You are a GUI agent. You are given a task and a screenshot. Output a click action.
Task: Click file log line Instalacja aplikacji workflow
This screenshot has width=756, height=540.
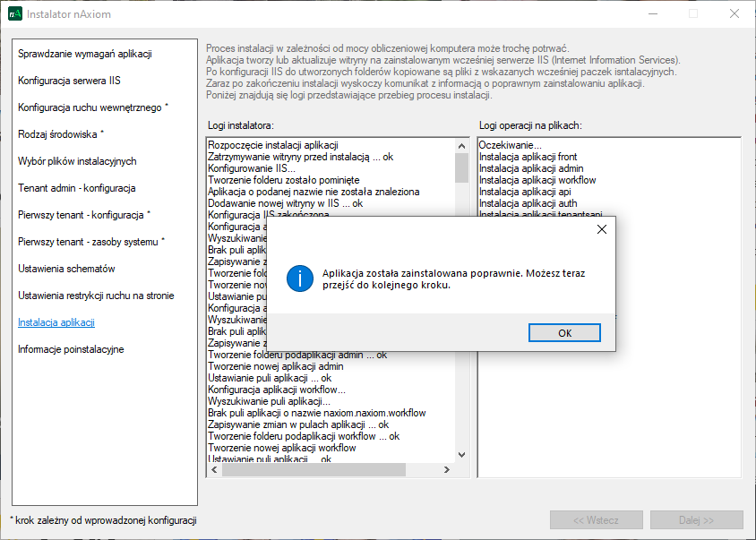pos(537,180)
